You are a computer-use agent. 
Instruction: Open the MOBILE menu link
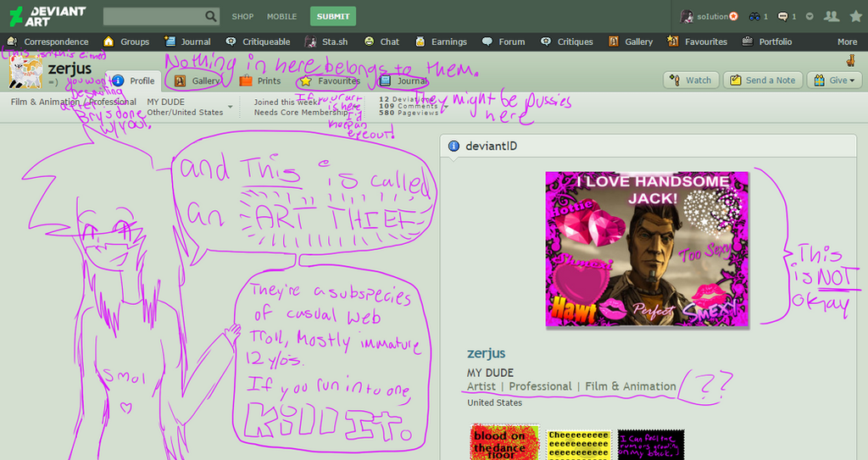(x=281, y=17)
